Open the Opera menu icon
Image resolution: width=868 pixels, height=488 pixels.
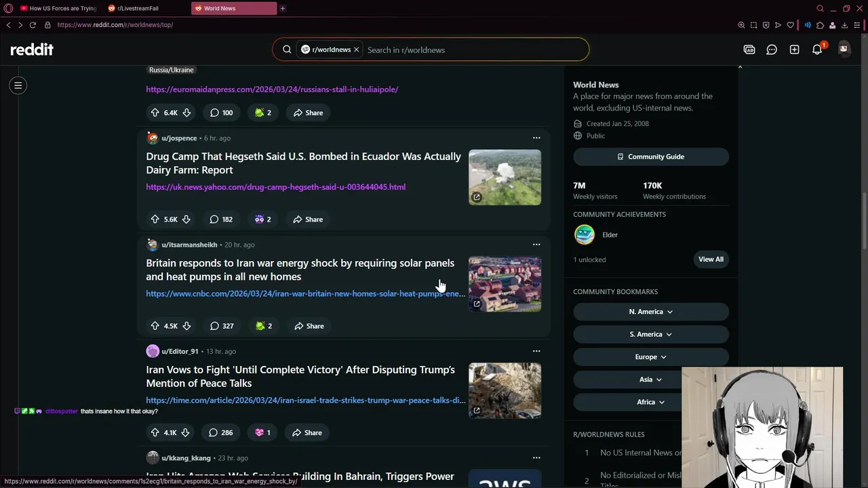pos(8,8)
